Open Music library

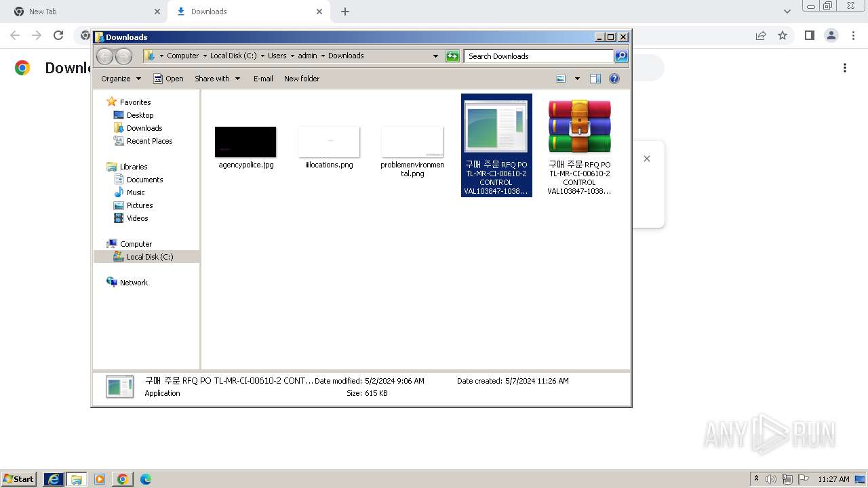point(136,192)
